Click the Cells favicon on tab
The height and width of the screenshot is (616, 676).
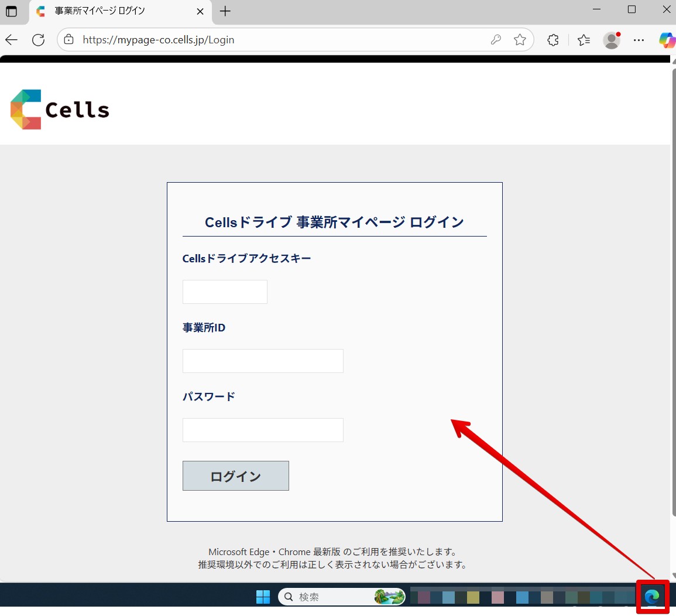pos(41,12)
